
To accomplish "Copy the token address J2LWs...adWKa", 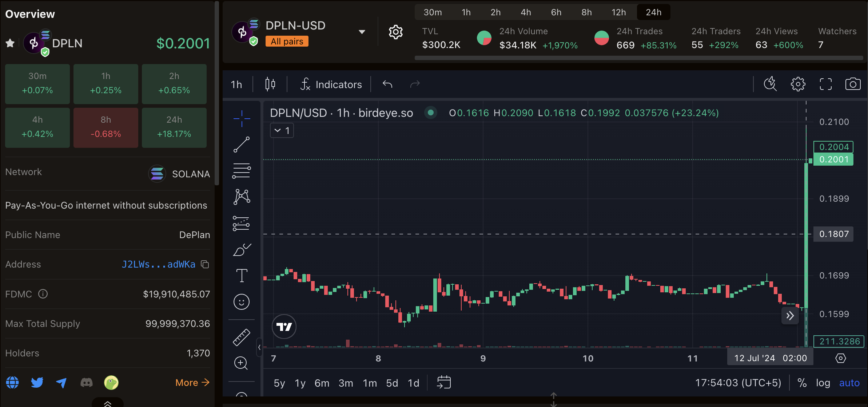I will (x=205, y=264).
